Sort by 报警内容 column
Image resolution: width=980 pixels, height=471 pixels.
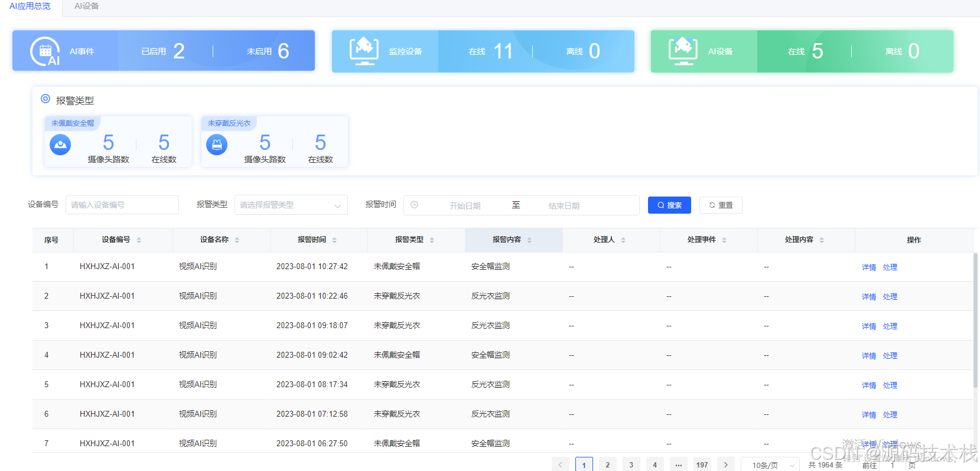click(x=529, y=240)
